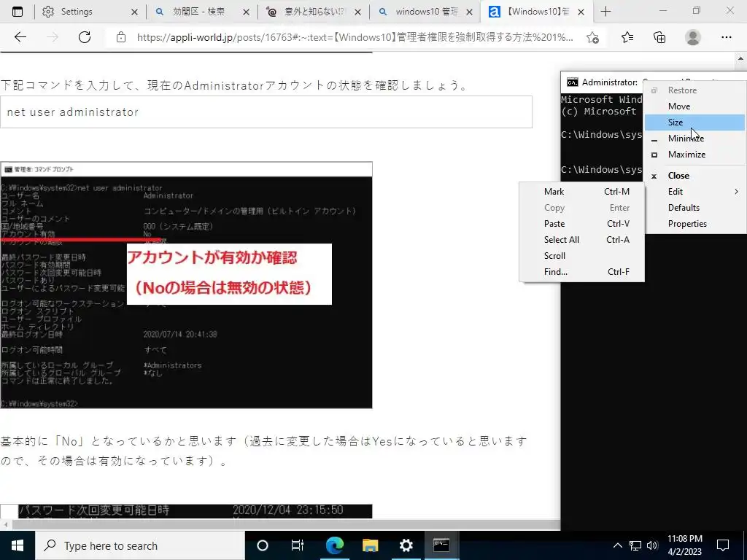Close the Settings tab
Image resolution: width=747 pixels, height=560 pixels.
click(134, 12)
